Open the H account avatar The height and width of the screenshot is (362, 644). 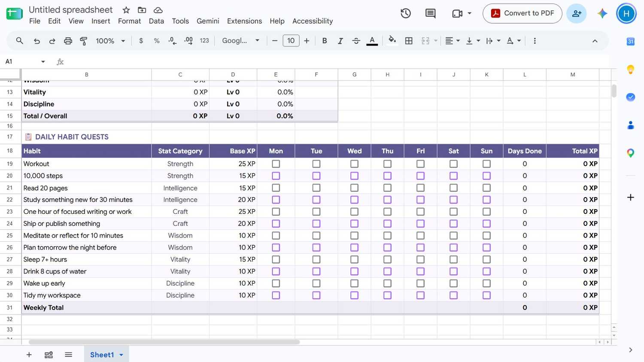[626, 13]
